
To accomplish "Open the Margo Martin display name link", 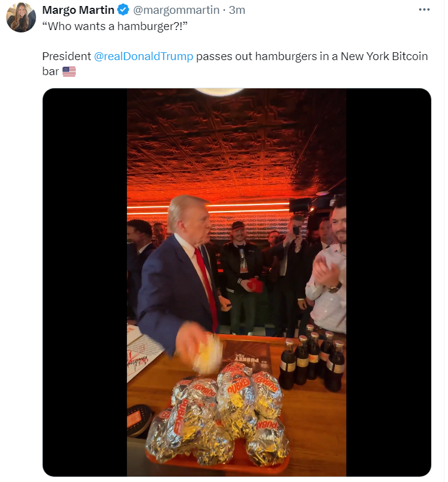I will click(78, 10).
